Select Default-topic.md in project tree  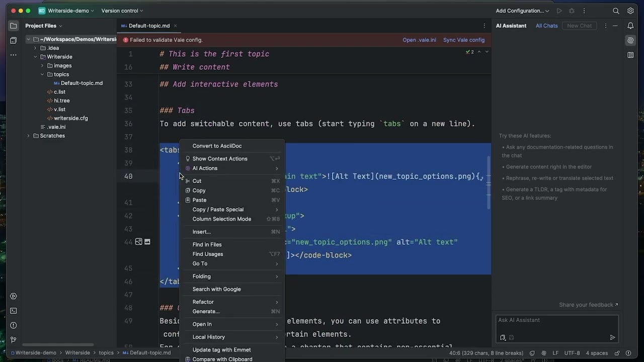pos(82,83)
